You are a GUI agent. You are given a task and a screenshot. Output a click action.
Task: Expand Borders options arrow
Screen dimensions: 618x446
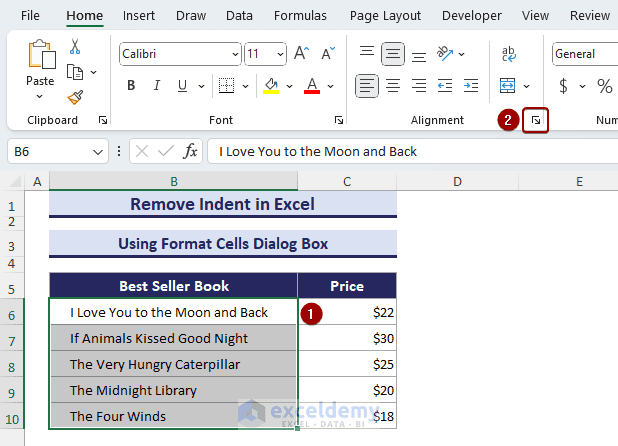(245, 86)
